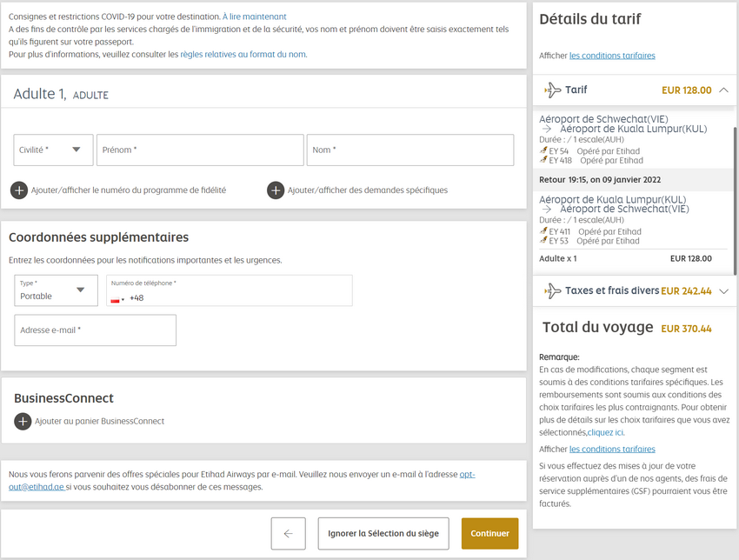Image resolution: width=739 pixels, height=560 pixels.
Task: Click the Continuer button
Action: point(489,534)
